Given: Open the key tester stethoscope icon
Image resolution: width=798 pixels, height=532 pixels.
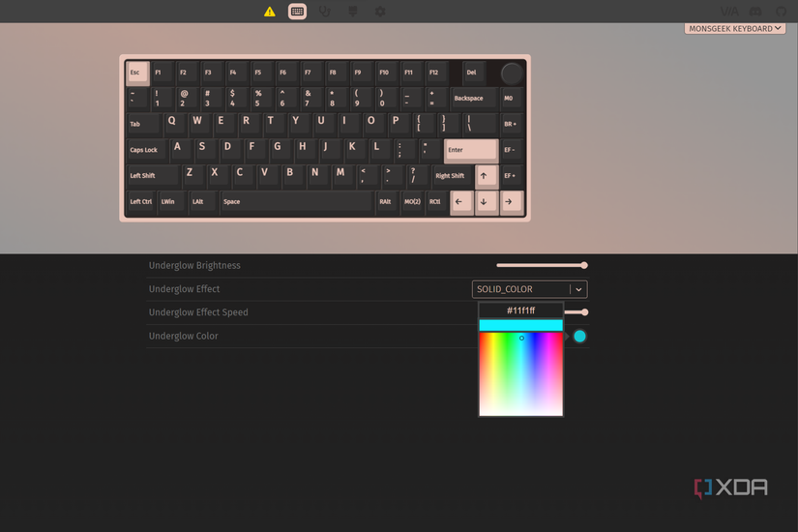Looking at the screenshot, I should click(325, 12).
